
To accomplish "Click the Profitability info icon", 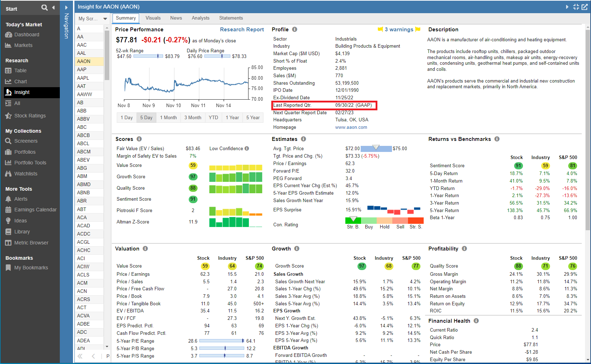I will tap(464, 249).
